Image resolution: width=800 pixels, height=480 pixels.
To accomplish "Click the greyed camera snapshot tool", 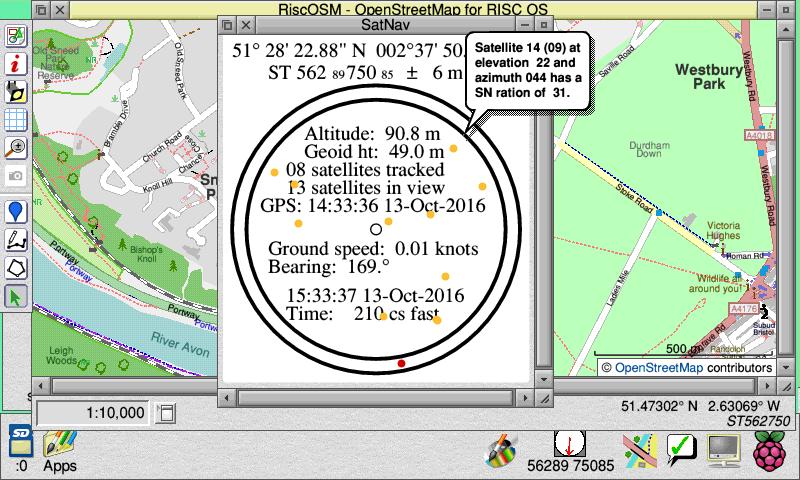I will 16,176.
